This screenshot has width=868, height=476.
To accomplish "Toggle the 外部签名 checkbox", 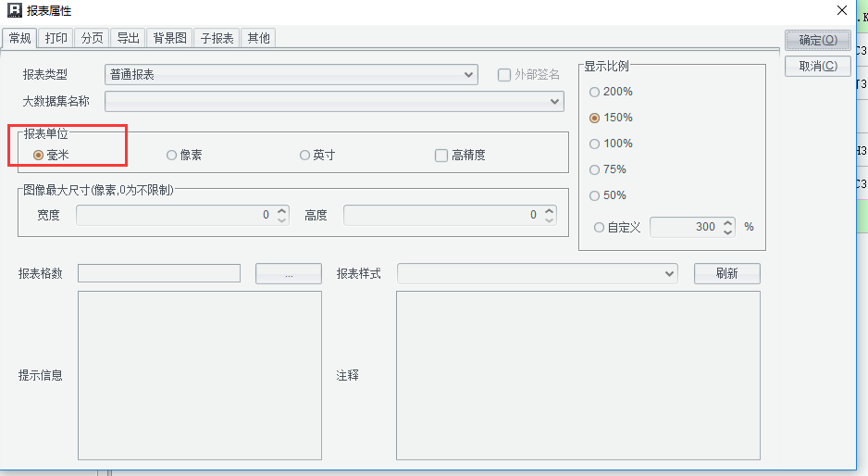I will (x=504, y=75).
